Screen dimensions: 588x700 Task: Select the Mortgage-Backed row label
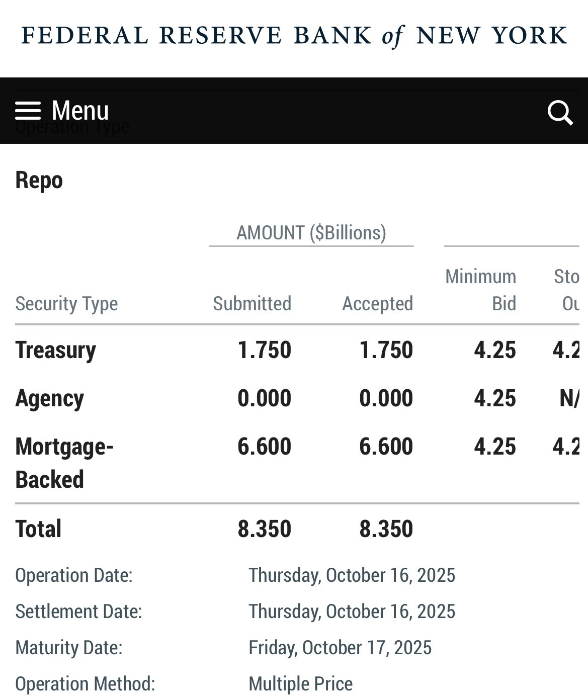click(64, 463)
